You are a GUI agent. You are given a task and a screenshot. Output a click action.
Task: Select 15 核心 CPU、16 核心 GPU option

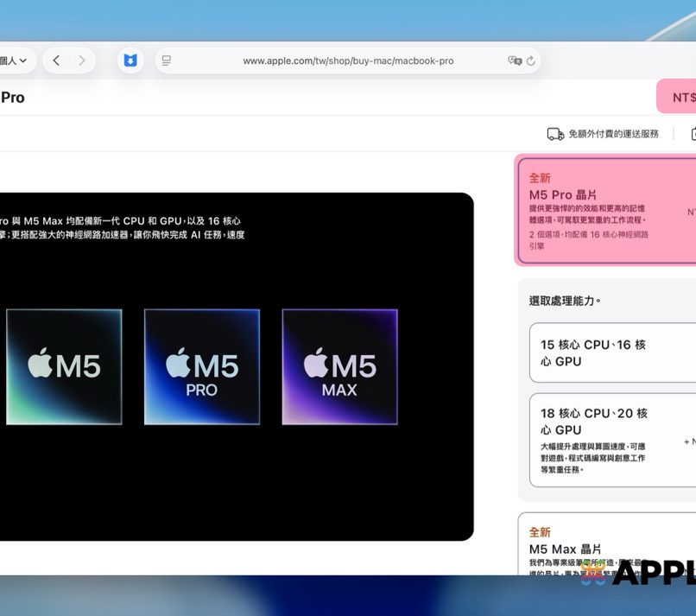point(611,352)
